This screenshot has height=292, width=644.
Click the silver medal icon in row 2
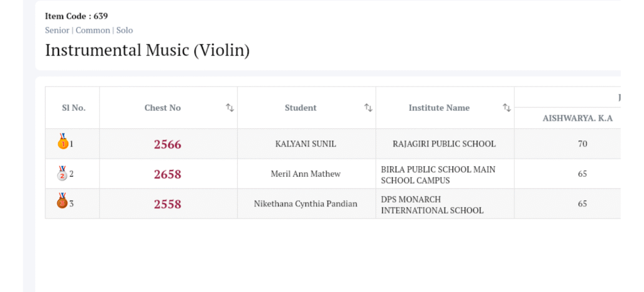[x=62, y=172]
